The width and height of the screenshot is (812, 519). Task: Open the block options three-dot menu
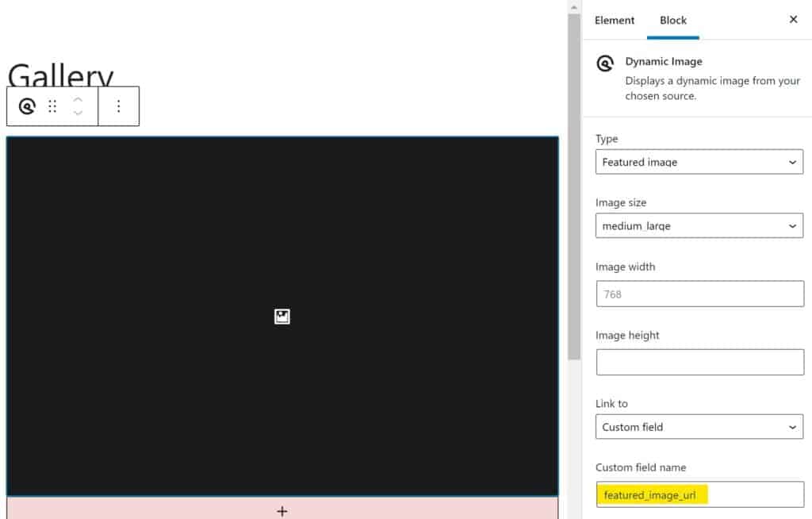119,106
